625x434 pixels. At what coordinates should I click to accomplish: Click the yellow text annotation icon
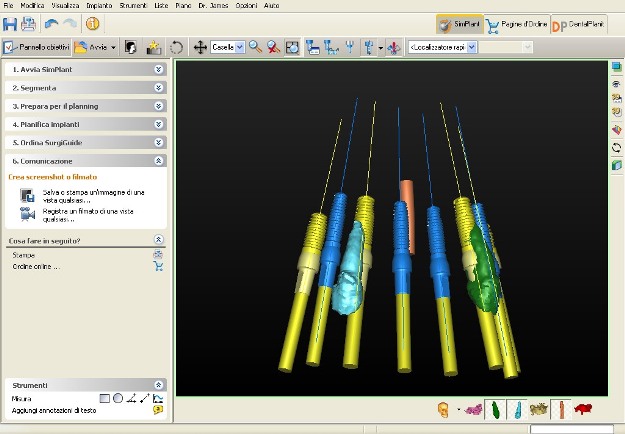tap(158, 410)
